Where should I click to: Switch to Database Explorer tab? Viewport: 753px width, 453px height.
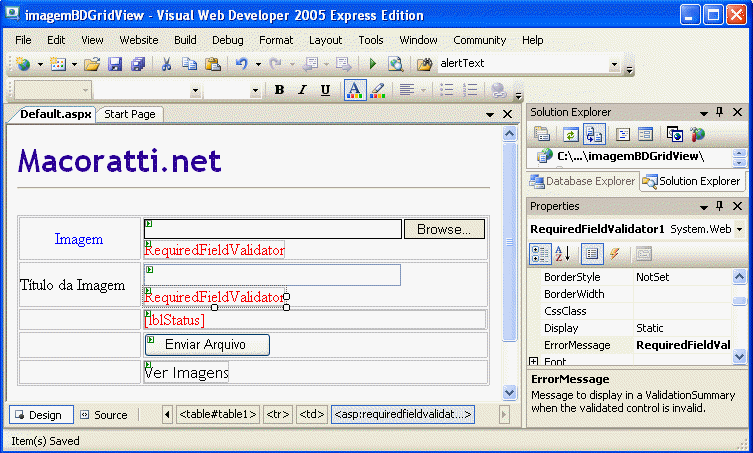(x=582, y=181)
